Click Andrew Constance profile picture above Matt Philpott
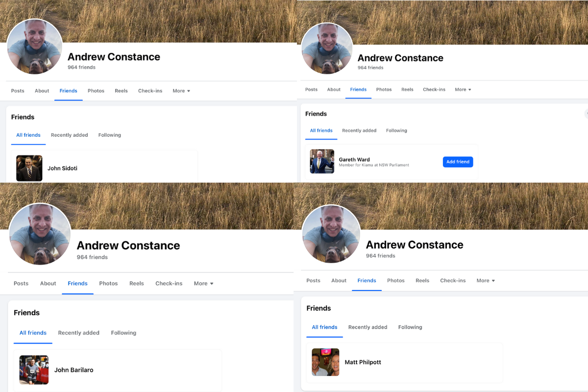 coord(331,234)
